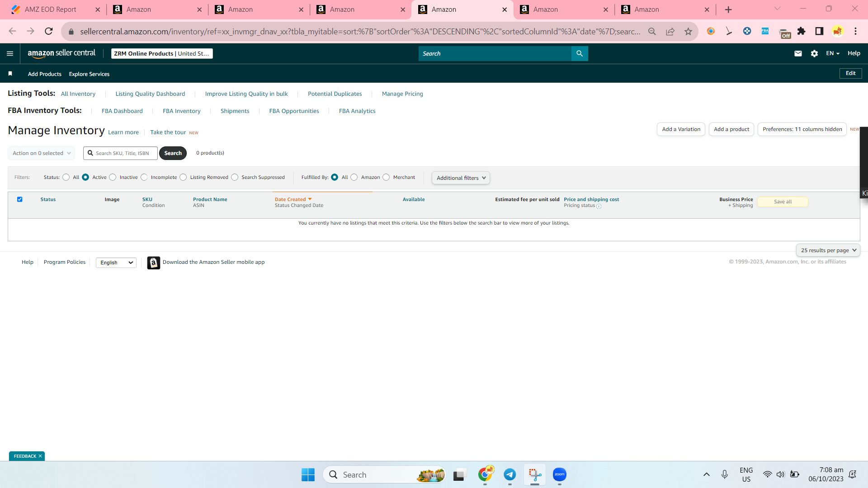The height and width of the screenshot is (488, 868).
Task: Click the microphone icon in the system tray
Action: pyautogui.click(x=725, y=474)
